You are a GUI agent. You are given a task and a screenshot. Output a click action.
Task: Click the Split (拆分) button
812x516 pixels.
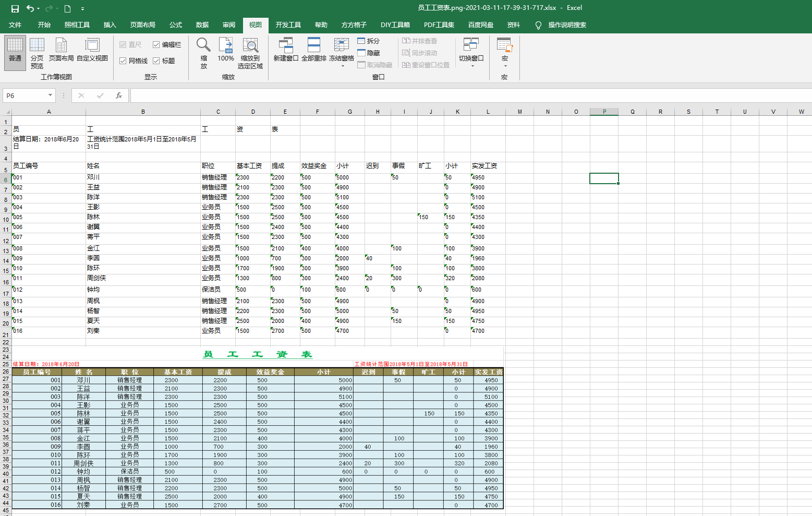click(369, 41)
